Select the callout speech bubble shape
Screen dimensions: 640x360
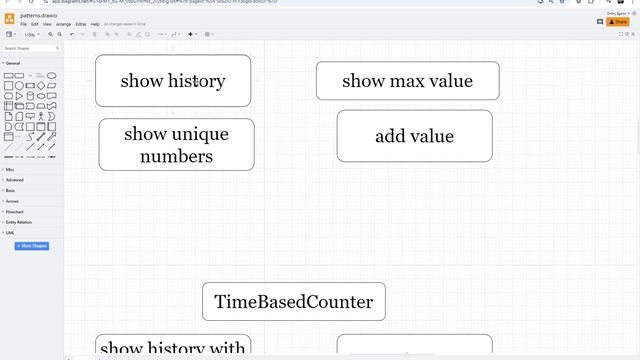30,116
